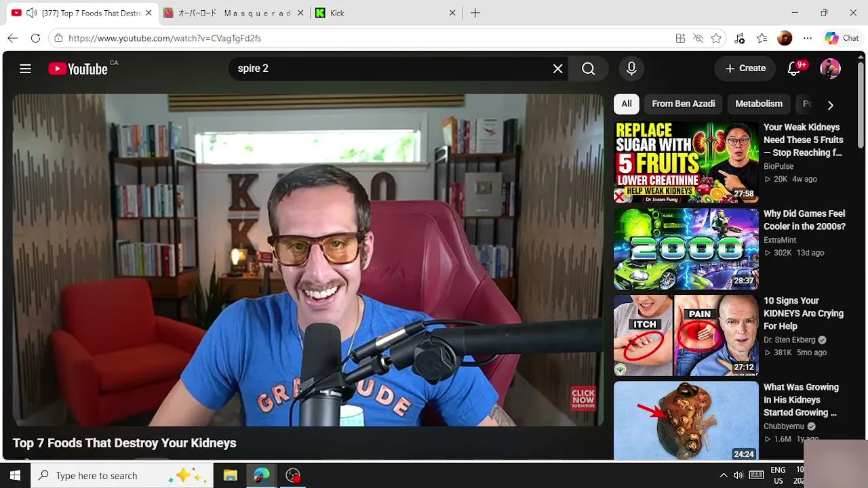Switch to the Kick browser tab

point(386,13)
